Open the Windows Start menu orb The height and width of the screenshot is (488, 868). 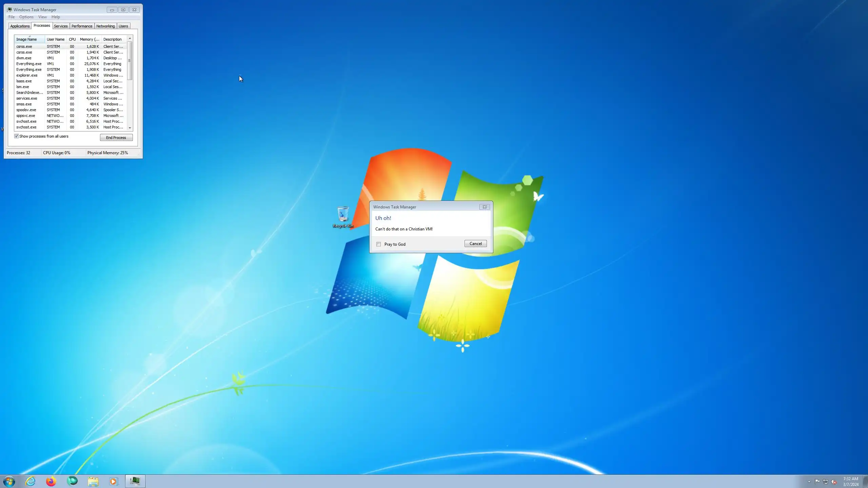click(x=9, y=481)
